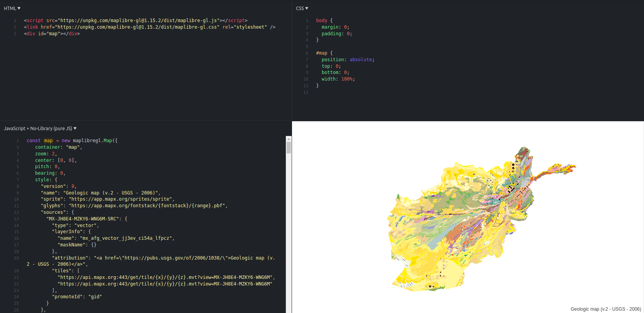The width and height of the screenshot is (644, 313).
Task: Click the 'padding: 0;' CSS line
Action: [337, 34]
